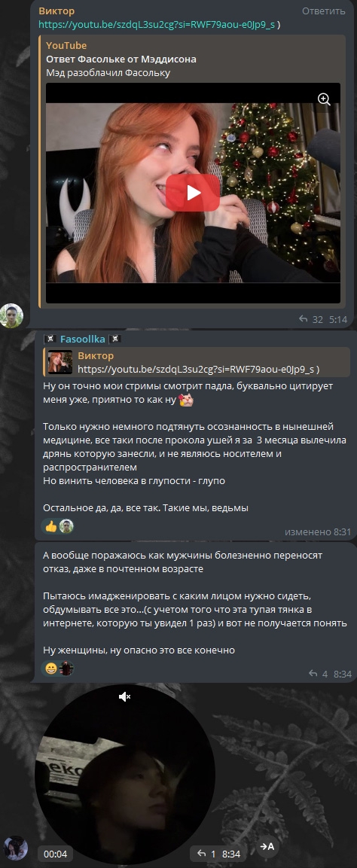This screenshot has height=868, width=357.
Task: Open the 1 reply under round video
Action: coord(206,854)
